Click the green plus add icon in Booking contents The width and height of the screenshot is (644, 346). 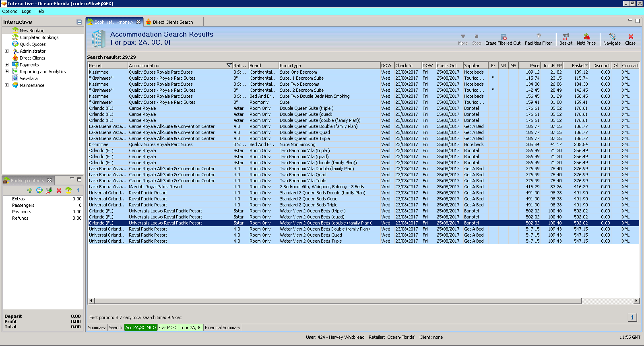pos(30,190)
